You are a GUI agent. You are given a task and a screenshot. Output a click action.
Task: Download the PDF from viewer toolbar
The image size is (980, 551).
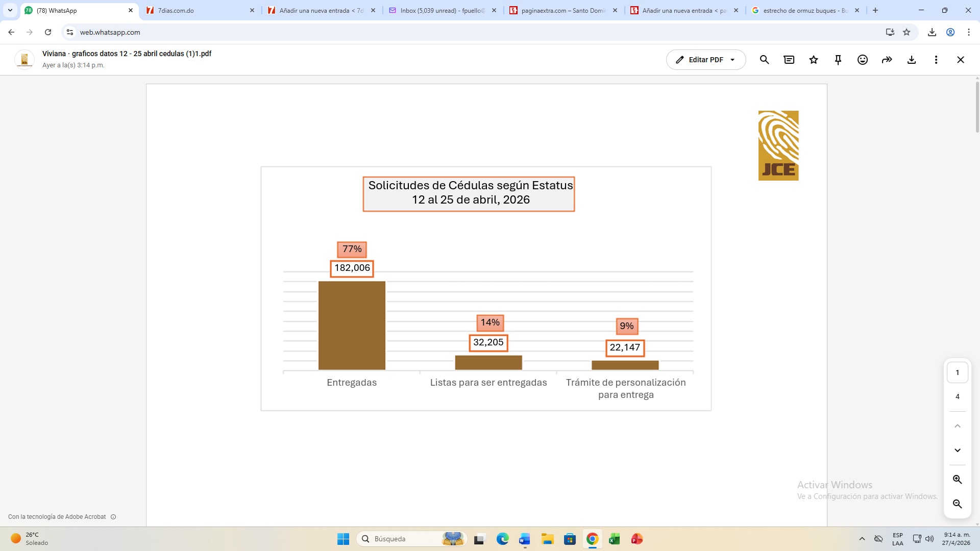(x=912, y=60)
